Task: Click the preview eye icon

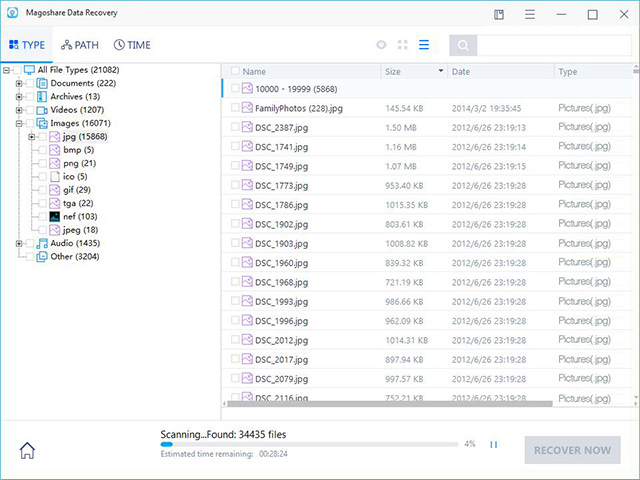Action: coord(381,45)
